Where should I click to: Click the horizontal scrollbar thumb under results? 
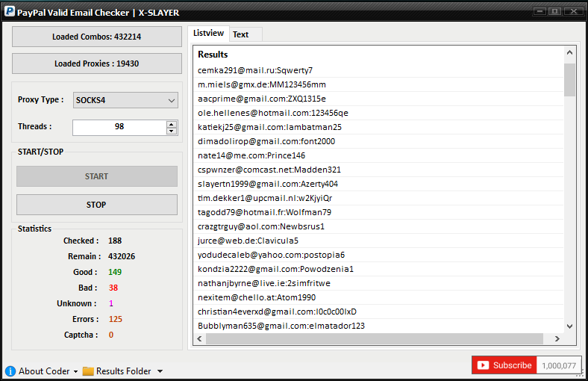375,338
